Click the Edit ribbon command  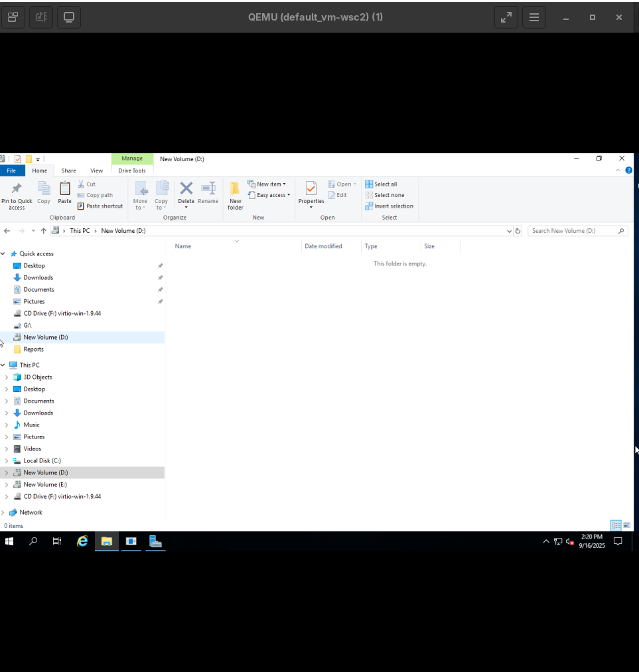click(338, 195)
